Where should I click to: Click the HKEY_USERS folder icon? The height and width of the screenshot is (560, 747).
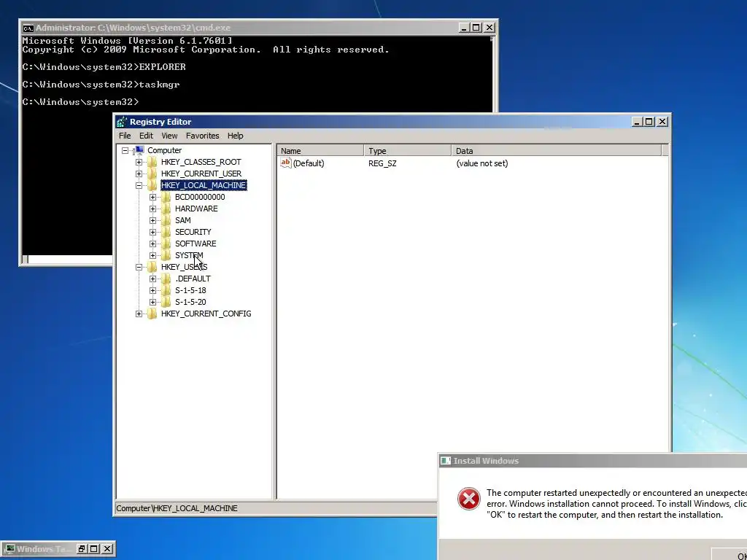152,267
